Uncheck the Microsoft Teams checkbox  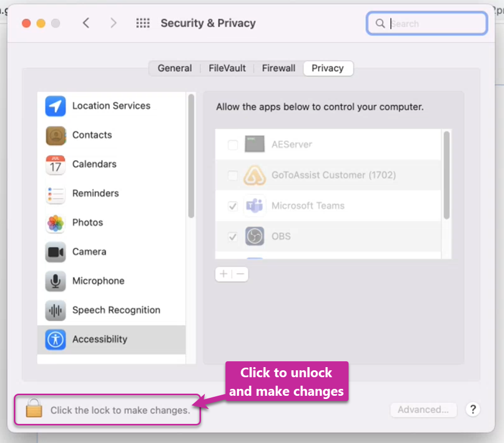pos(233,206)
